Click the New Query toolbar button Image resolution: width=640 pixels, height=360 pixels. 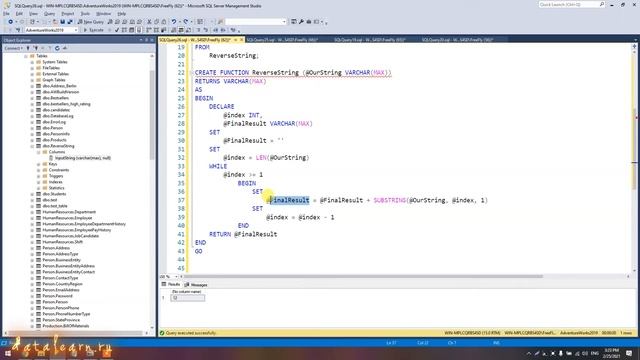[91, 22]
